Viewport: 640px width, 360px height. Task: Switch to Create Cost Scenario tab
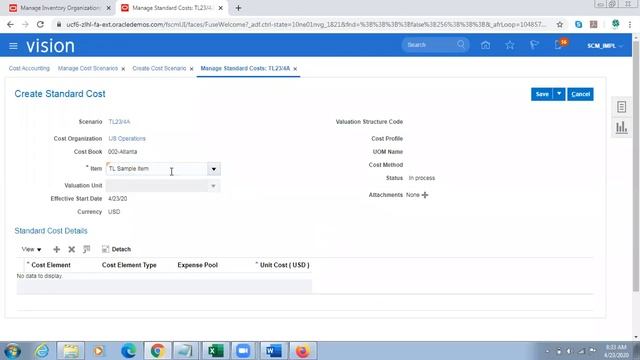(x=159, y=69)
